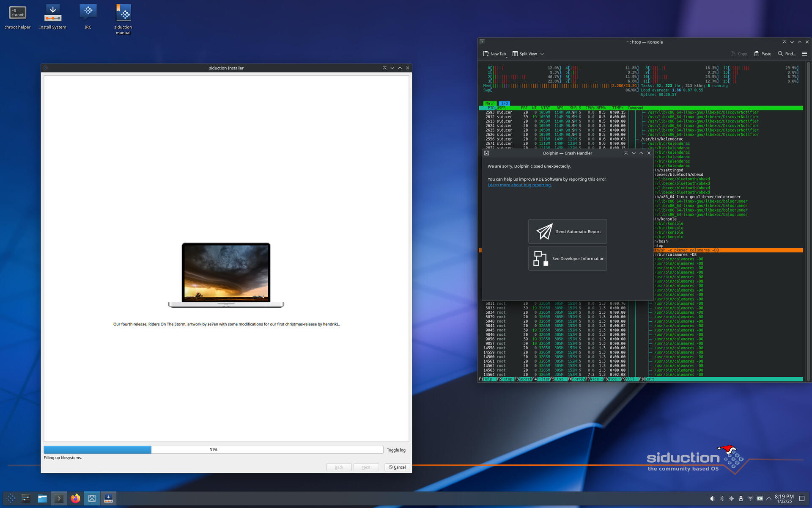Open the volume control in the system tray

(712, 498)
